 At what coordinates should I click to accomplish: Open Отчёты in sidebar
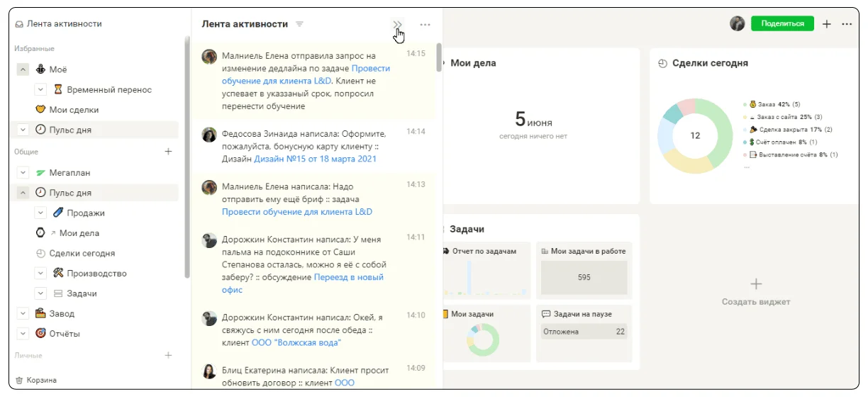[65, 333]
